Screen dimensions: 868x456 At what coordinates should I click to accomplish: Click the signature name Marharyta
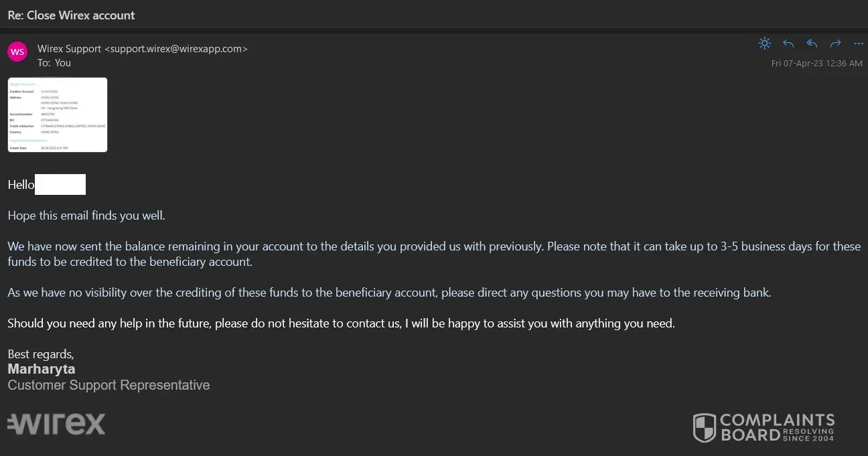click(42, 370)
